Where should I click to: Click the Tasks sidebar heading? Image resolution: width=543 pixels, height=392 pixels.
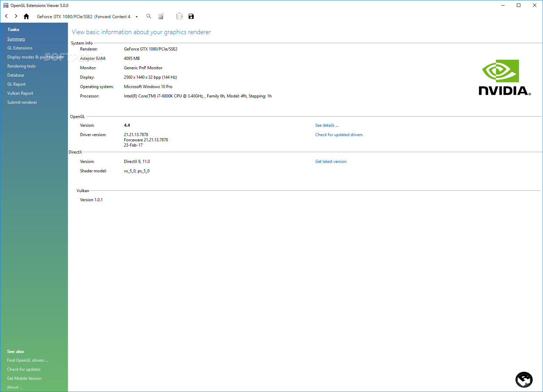13,30
